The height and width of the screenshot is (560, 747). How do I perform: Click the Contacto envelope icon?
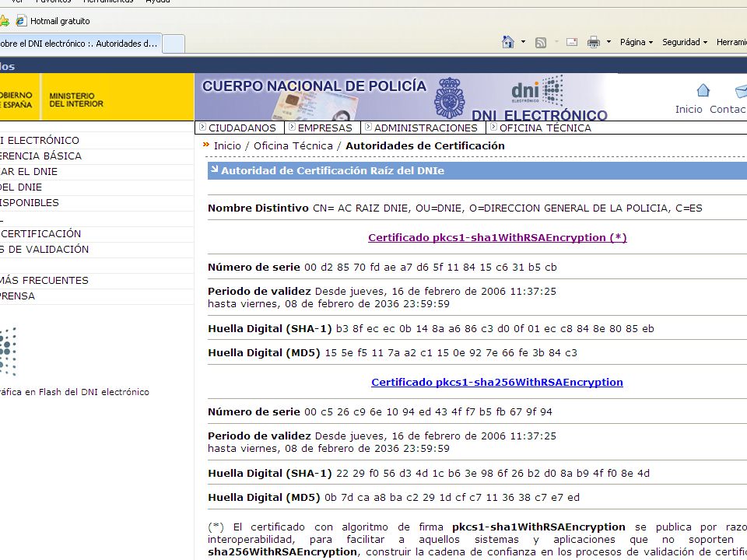(x=741, y=90)
